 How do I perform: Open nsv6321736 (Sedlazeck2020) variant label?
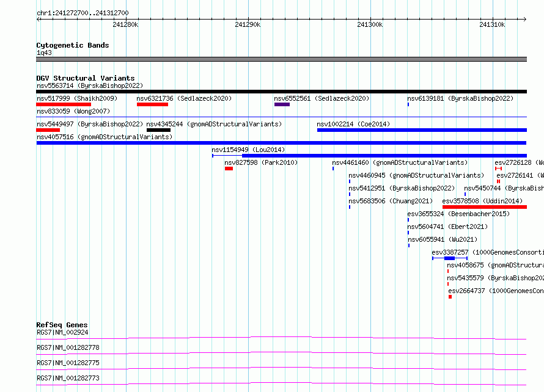pyautogui.click(x=184, y=98)
